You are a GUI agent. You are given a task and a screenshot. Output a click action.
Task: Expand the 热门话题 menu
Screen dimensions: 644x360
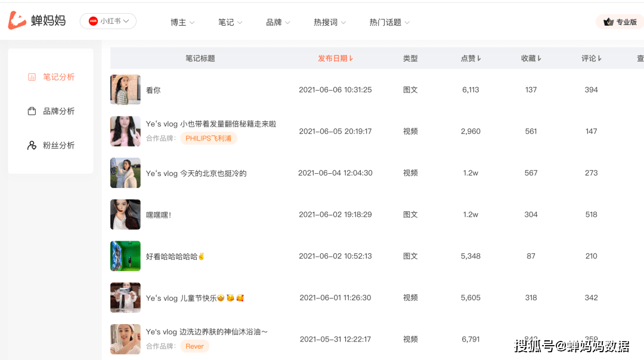[389, 22]
